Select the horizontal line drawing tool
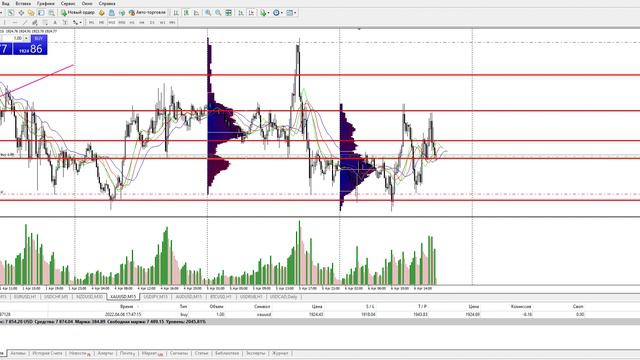This screenshot has height=360, width=640. (15, 22)
